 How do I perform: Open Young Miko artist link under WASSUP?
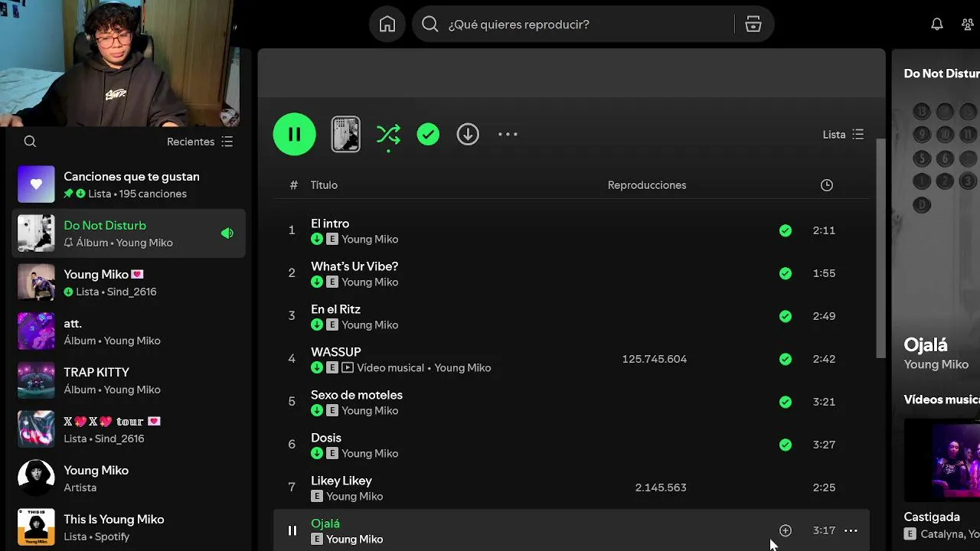coord(462,368)
